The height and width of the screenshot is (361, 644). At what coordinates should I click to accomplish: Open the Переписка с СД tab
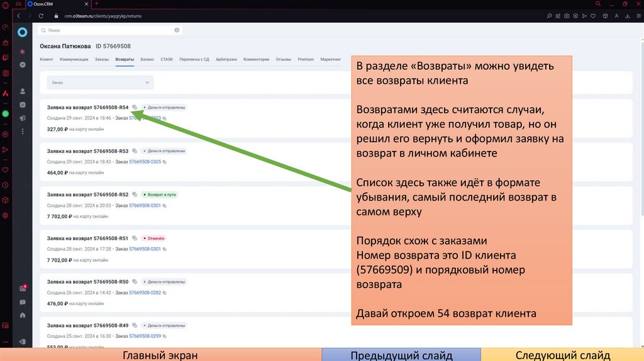[194, 59]
